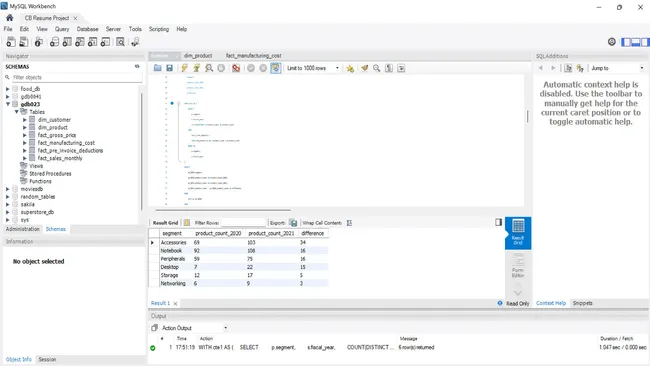
Task: Click the open SQL script file toolbar icon
Action: click(24, 42)
